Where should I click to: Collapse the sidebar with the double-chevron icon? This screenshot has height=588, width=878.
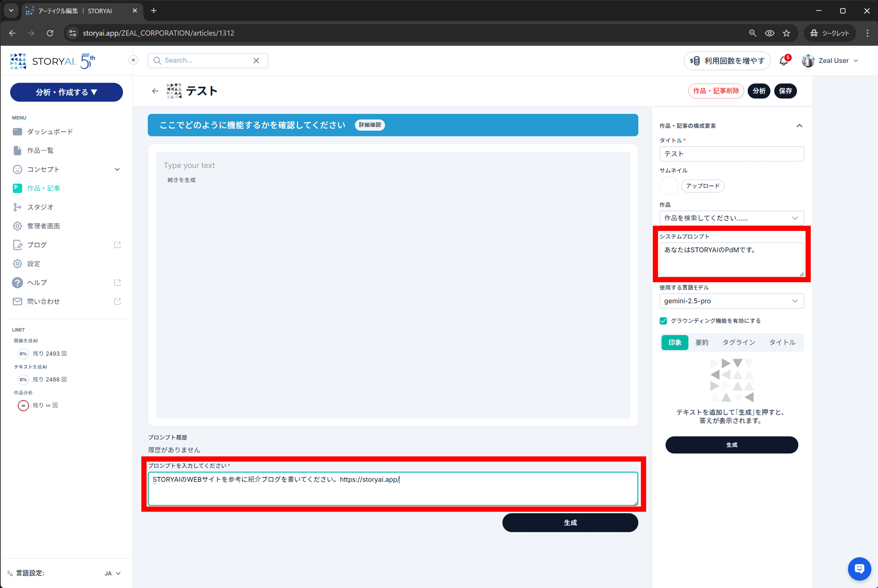tap(134, 60)
